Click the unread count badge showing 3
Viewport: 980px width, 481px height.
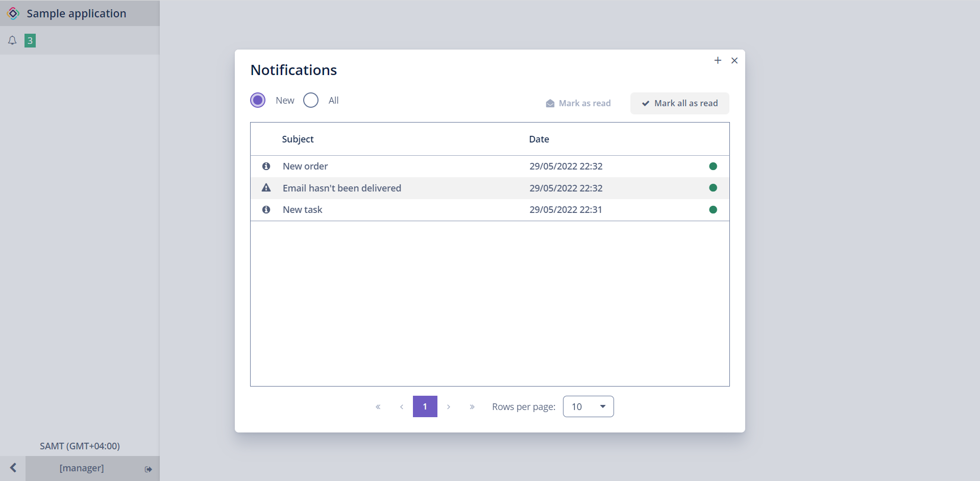30,40
